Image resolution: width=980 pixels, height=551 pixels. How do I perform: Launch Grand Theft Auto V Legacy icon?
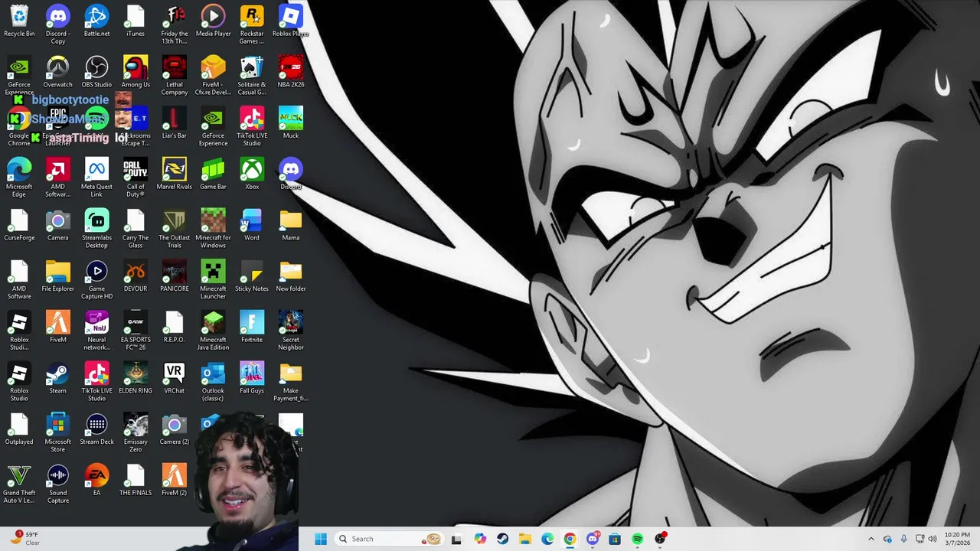click(x=19, y=484)
